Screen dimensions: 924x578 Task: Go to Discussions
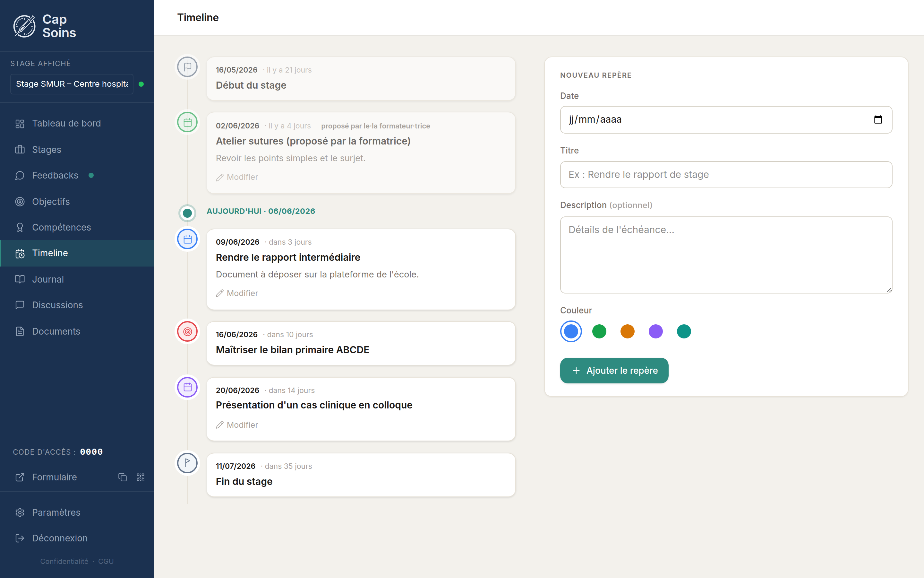(77, 305)
